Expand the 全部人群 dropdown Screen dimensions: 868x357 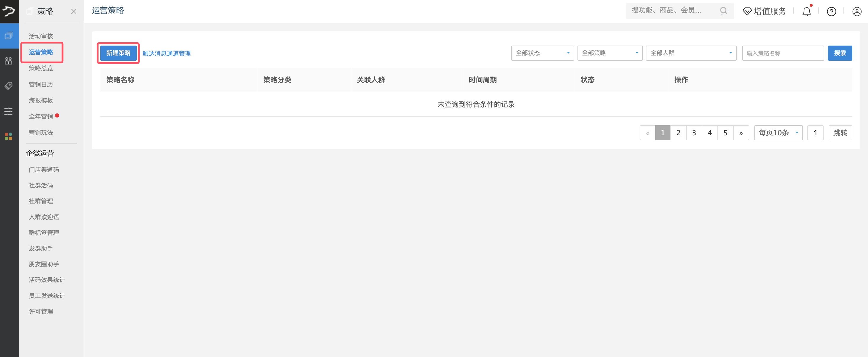690,53
